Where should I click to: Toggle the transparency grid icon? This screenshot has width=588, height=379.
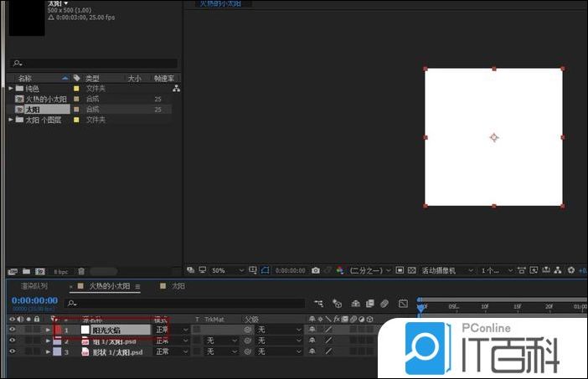click(x=412, y=271)
